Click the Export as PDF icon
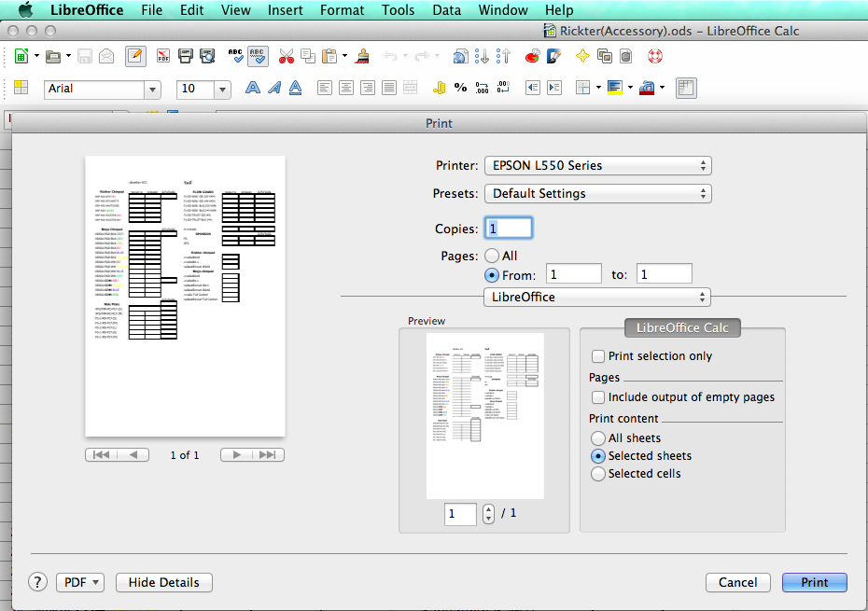868x611 pixels. click(162, 56)
